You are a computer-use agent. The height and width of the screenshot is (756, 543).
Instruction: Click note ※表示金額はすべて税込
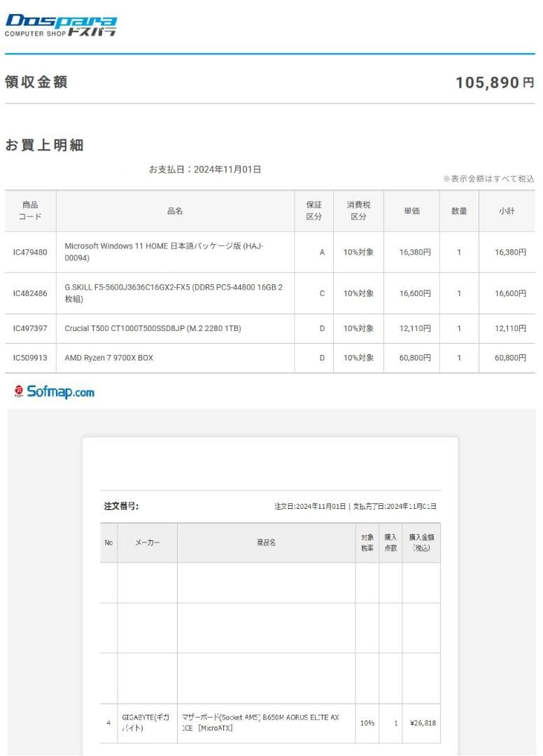pos(488,179)
